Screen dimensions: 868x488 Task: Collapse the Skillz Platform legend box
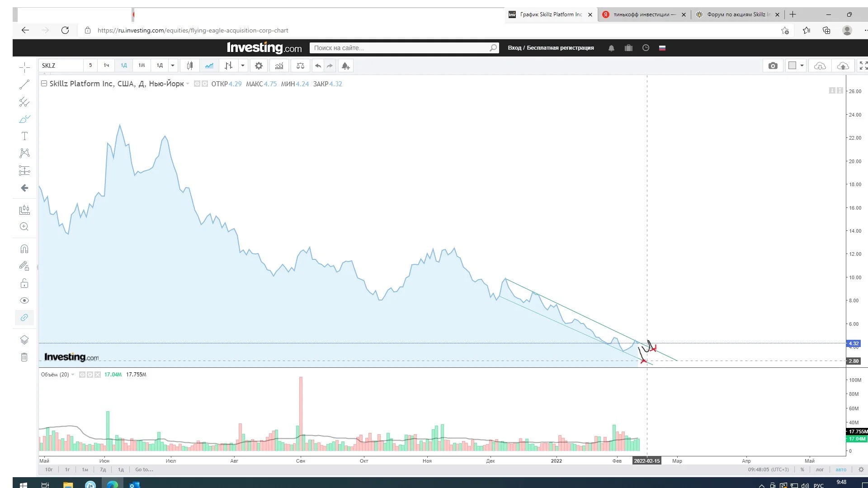(x=44, y=84)
